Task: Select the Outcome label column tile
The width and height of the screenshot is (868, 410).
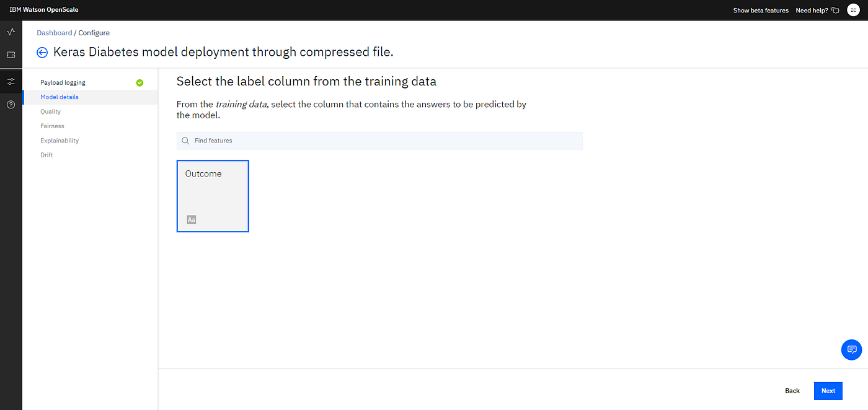Action: click(213, 196)
